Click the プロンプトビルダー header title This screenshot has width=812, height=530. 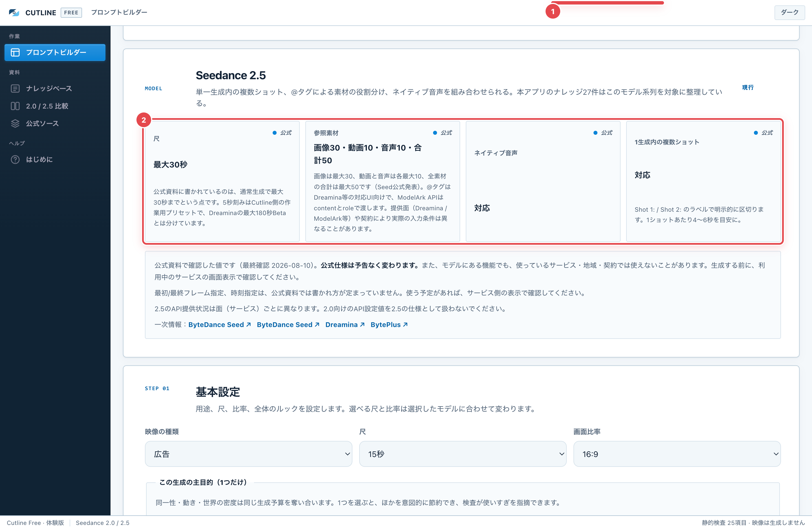[x=119, y=12]
